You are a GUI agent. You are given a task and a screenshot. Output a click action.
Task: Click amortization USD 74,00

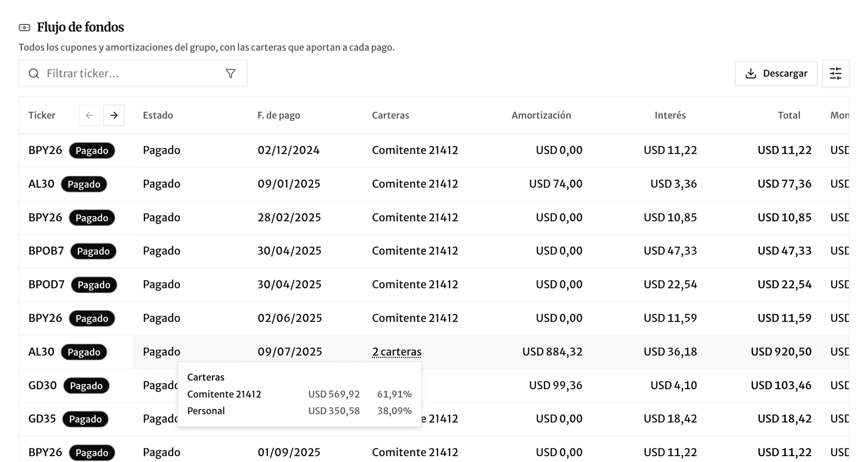pyautogui.click(x=556, y=184)
